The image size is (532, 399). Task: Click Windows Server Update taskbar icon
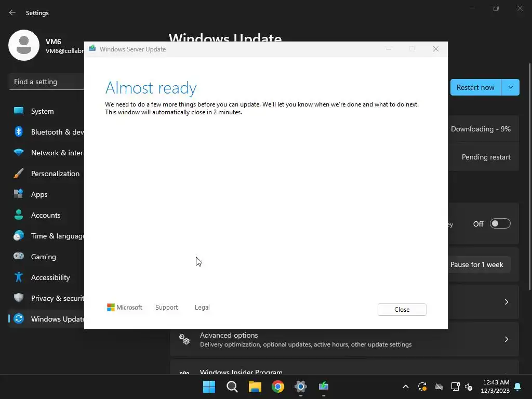(x=323, y=387)
